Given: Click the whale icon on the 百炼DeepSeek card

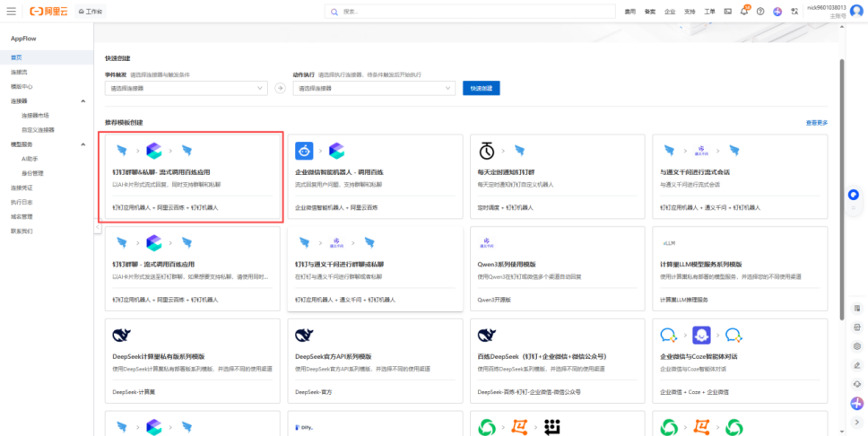Looking at the screenshot, I should coord(487,335).
